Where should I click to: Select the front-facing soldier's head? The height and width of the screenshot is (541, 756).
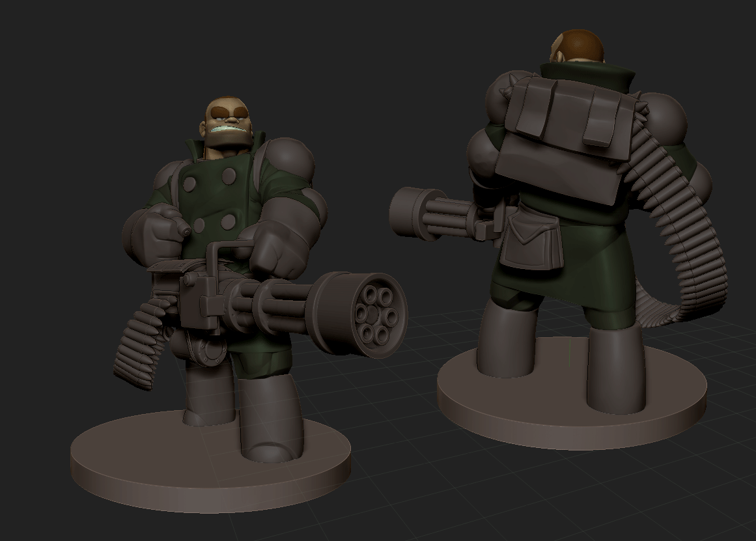[x=227, y=128]
